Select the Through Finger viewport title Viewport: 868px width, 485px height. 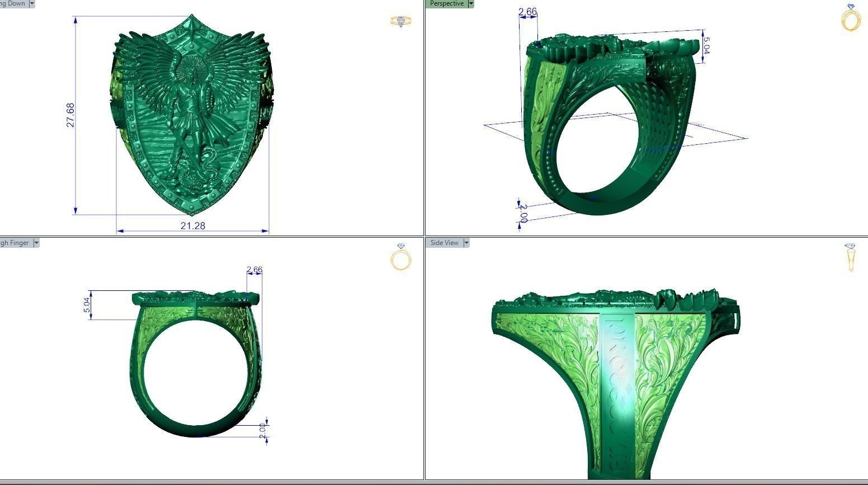coord(15,243)
